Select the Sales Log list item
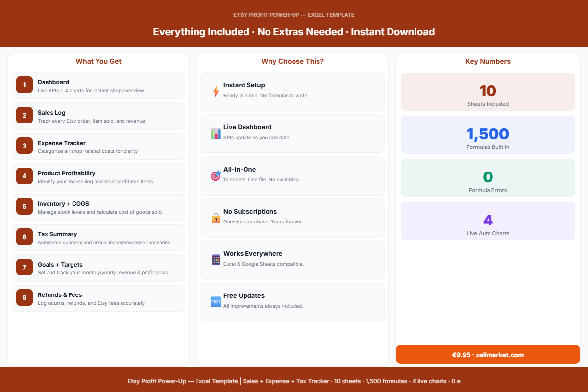Viewport: 588px width, 392px height. click(98, 116)
